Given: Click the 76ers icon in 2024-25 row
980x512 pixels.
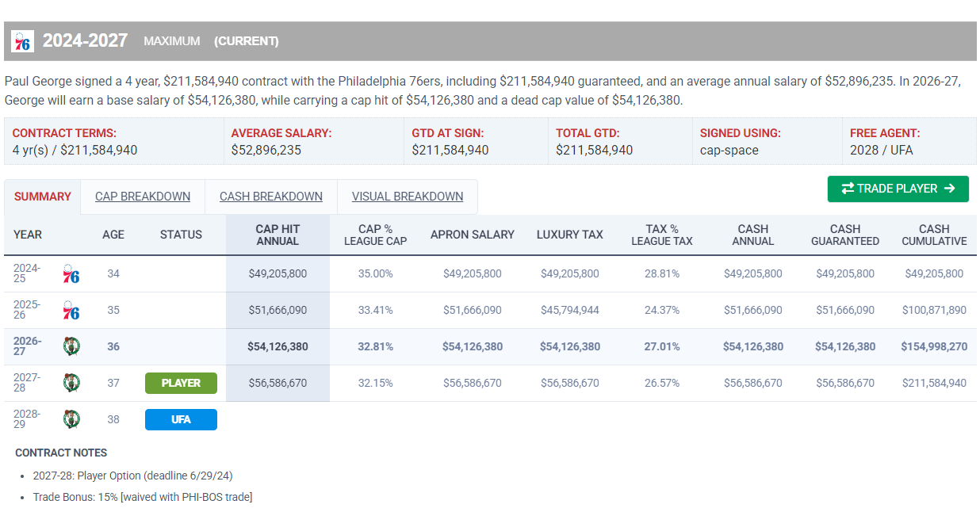Looking at the screenshot, I should click(x=71, y=273).
